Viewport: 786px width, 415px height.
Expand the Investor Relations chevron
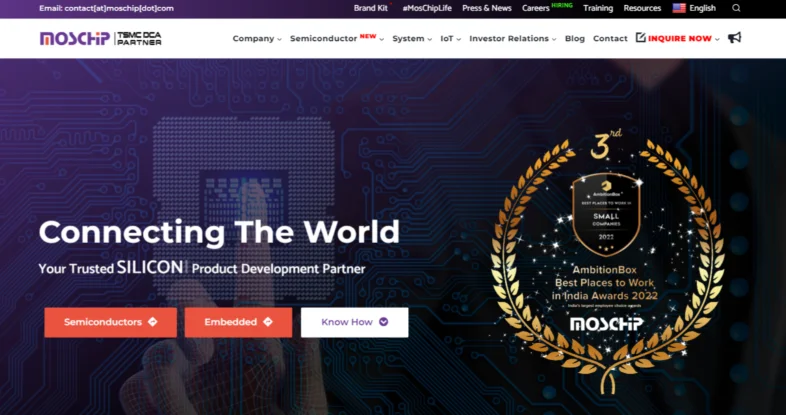click(x=554, y=39)
